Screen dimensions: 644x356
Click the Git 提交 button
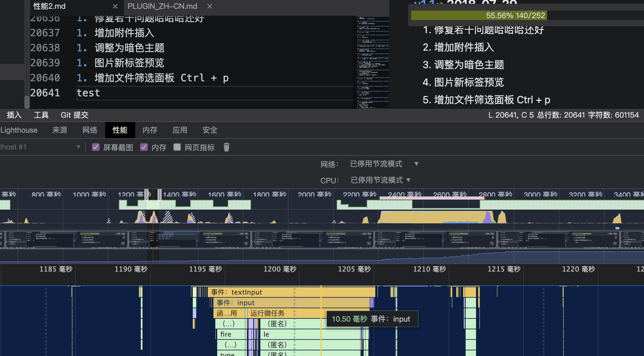point(74,115)
